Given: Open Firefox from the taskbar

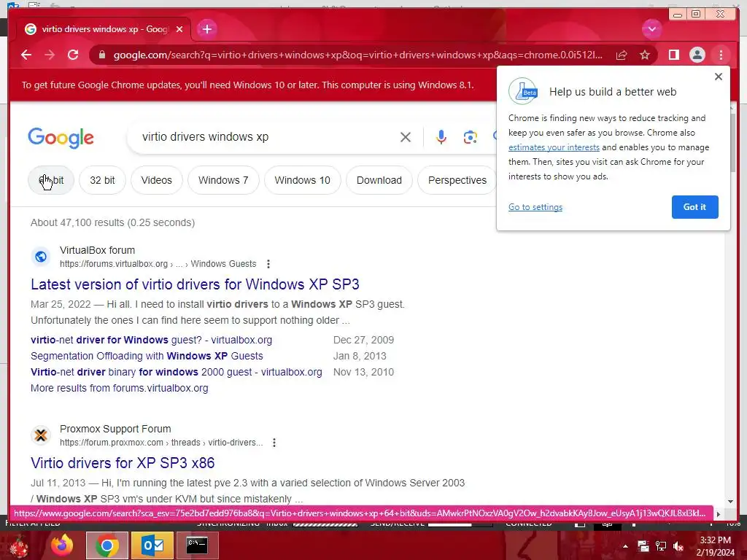Looking at the screenshot, I should [62, 545].
